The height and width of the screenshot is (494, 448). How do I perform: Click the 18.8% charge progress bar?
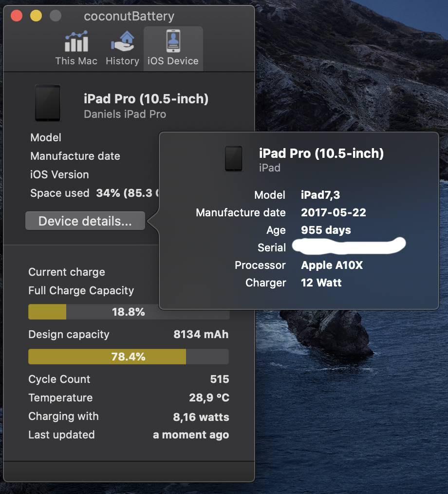pyautogui.click(x=129, y=312)
